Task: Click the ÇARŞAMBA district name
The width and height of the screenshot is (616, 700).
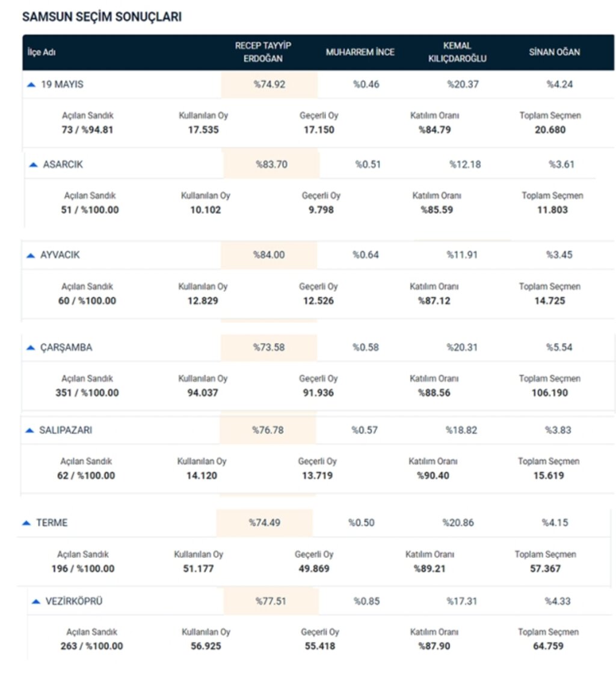Action: [x=66, y=347]
